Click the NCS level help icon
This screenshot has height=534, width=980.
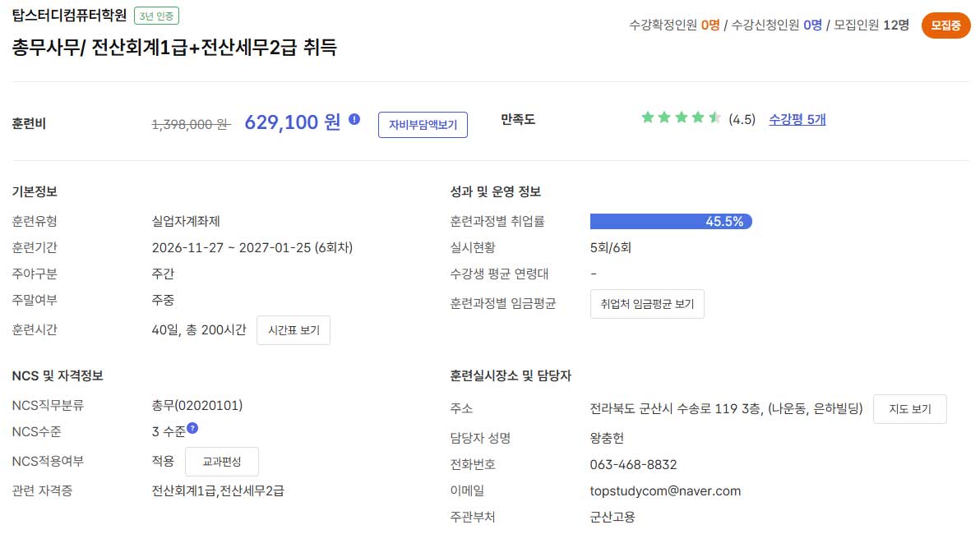[x=192, y=428]
